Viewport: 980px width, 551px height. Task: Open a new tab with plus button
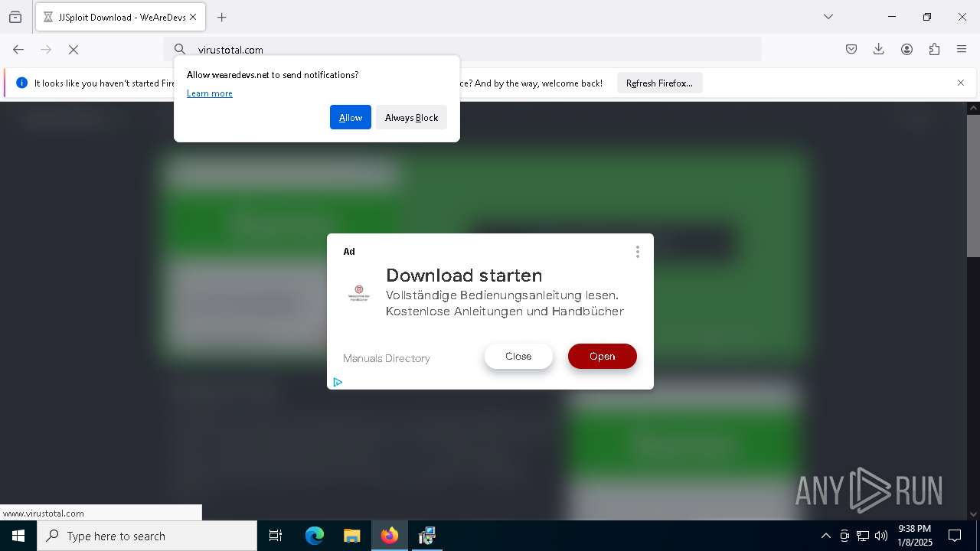222,17
